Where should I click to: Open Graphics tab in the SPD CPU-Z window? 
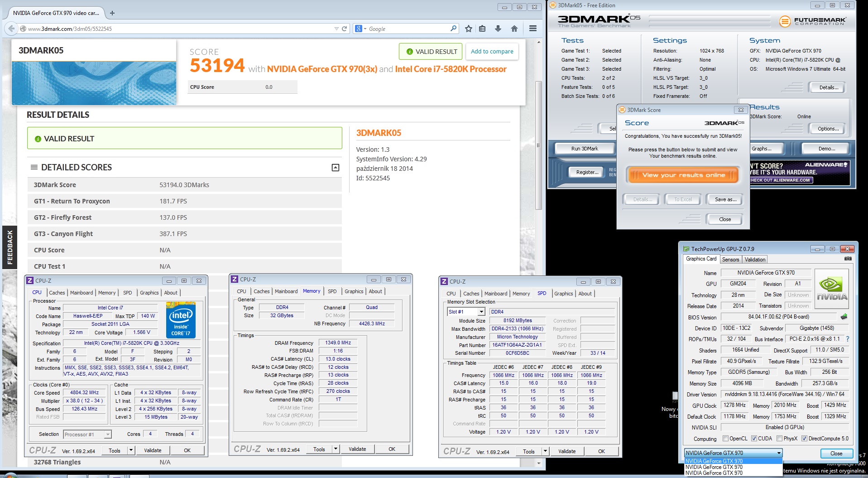(x=563, y=294)
